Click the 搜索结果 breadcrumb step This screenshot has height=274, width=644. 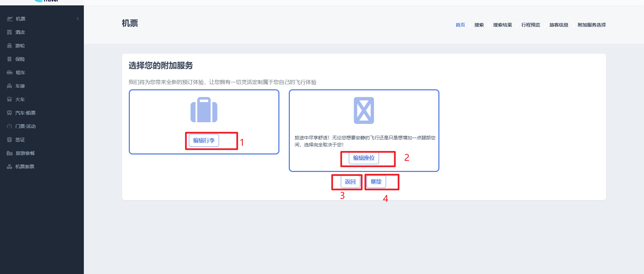coord(502,25)
